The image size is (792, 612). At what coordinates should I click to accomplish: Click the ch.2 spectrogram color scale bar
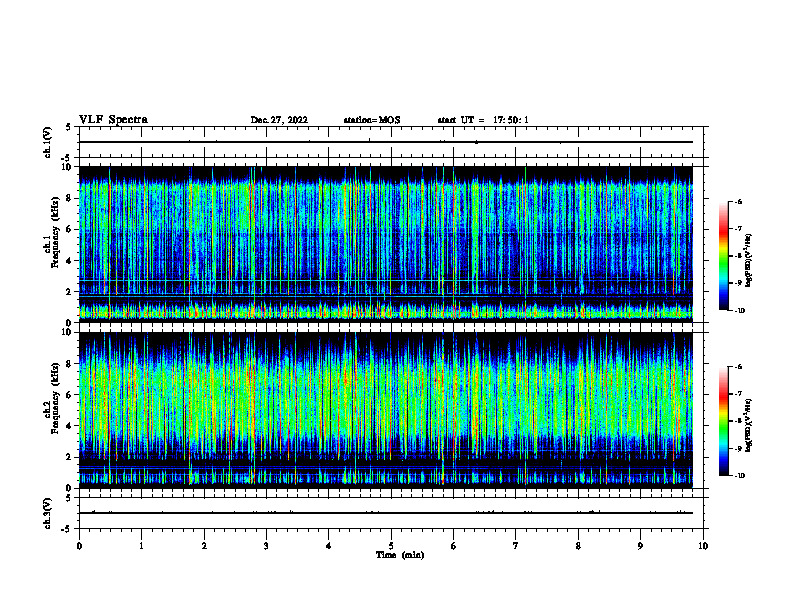tap(723, 421)
